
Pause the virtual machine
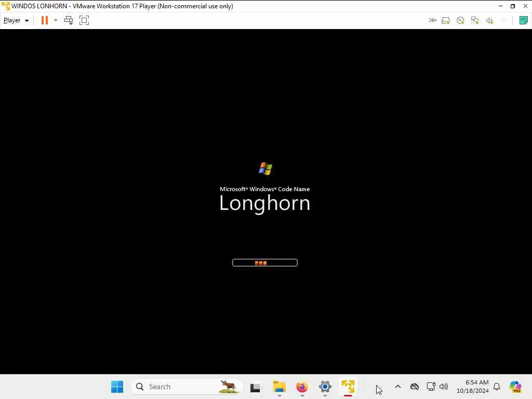pyautogui.click(x=45, y=20)
